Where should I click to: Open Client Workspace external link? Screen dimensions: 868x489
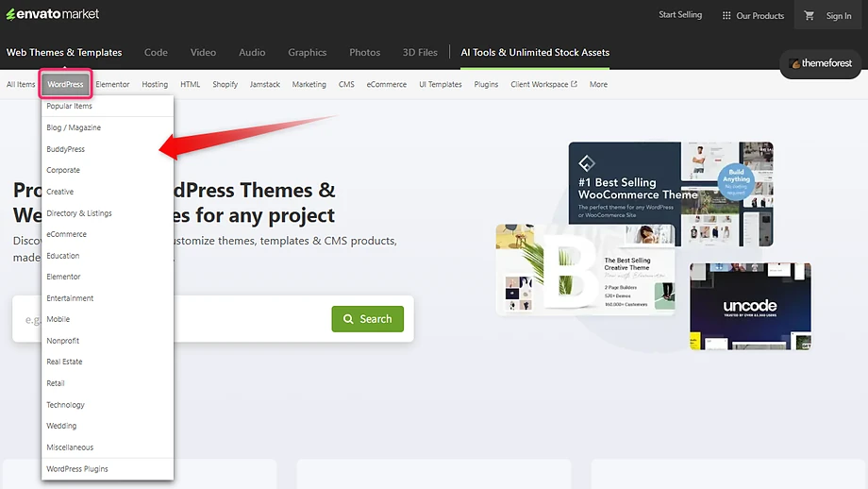543,84
